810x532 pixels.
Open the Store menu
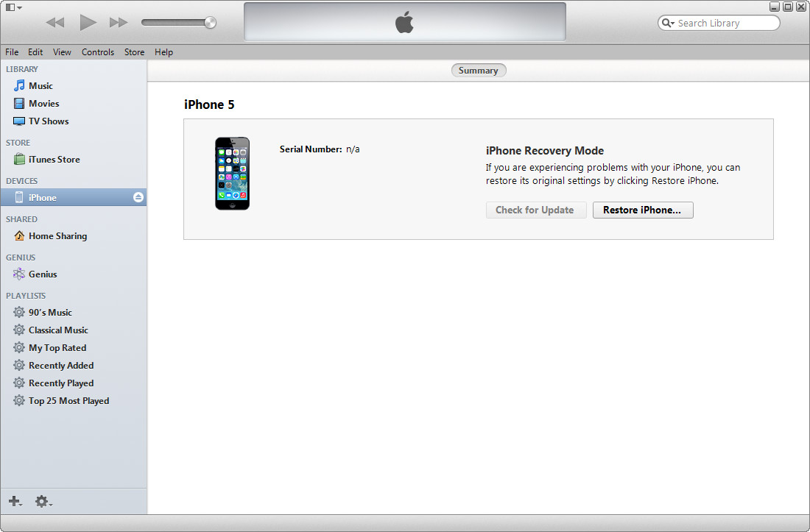point(134,52)
